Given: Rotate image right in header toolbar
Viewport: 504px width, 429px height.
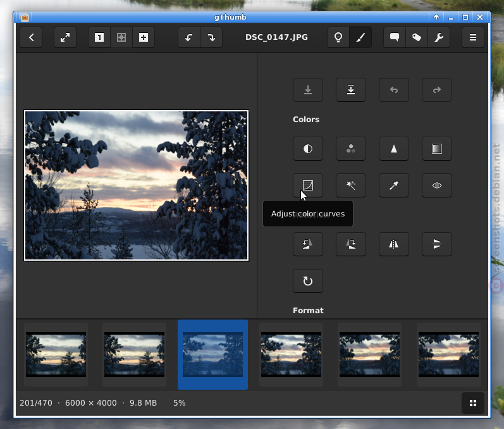Looking at the screenshot, I should pos(211,37).
